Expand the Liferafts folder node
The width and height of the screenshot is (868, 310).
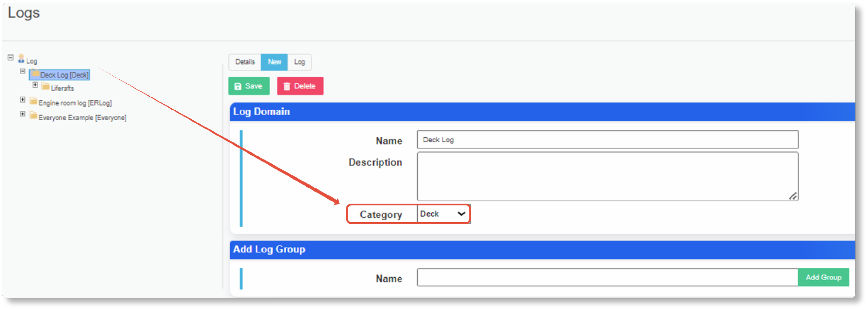35,85
